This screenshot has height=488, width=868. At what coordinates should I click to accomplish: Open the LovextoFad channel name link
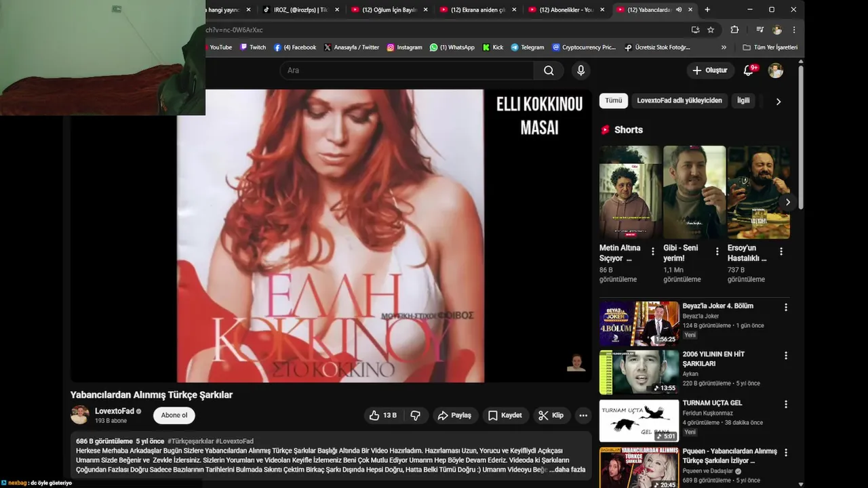115,411
